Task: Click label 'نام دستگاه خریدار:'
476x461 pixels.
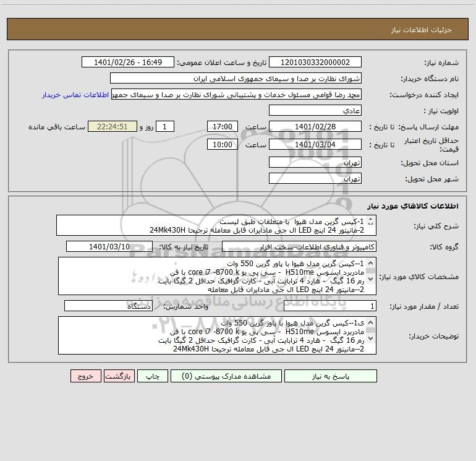Action: [x=430, y=79]
